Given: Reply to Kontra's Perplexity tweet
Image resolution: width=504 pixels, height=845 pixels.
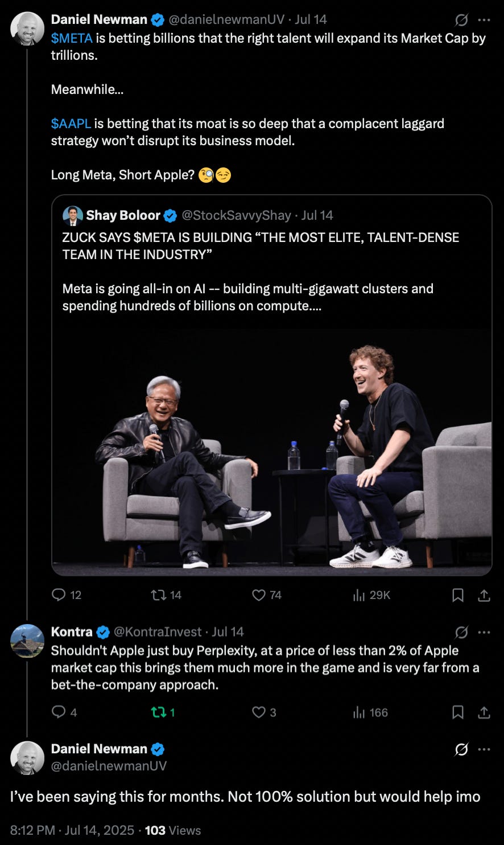Looking at the screenshot, I should (x=59, y=712).
